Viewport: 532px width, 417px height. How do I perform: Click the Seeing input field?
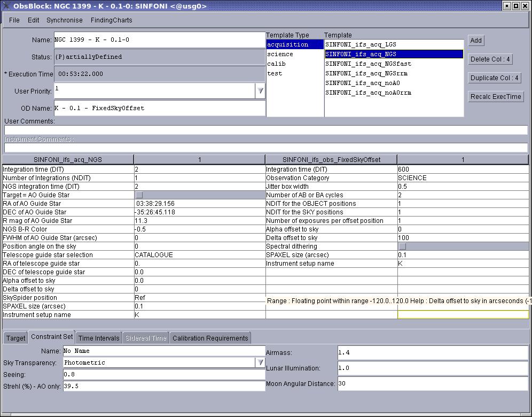point(164,374)
